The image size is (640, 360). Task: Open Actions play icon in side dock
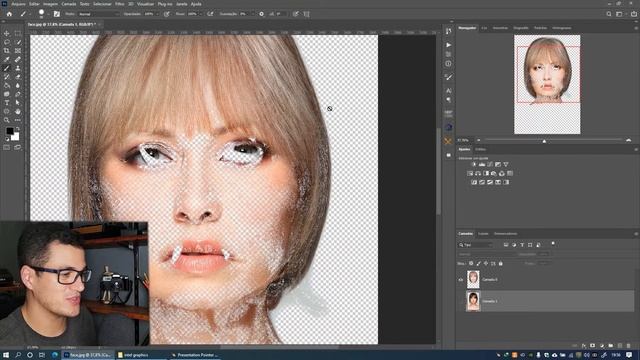(x=449, y=45)
